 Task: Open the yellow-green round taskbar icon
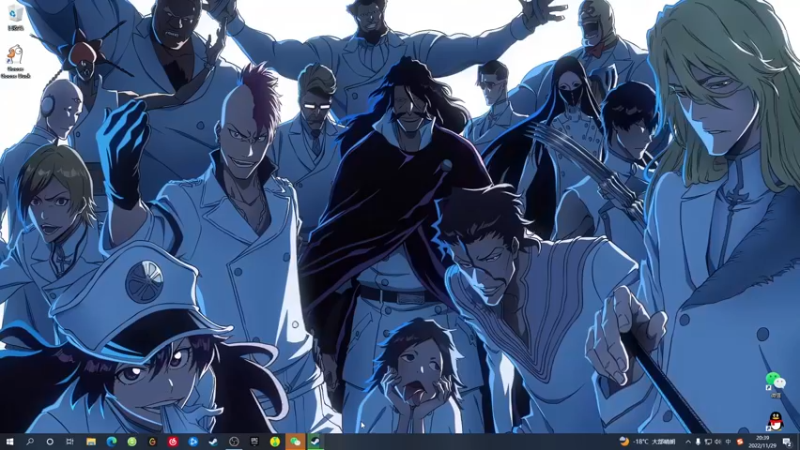(x=274, y=441)
